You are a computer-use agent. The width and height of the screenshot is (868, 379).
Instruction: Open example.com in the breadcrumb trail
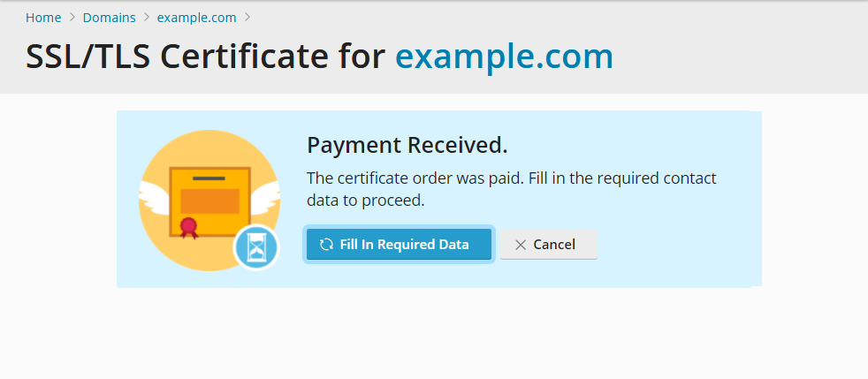coord(196,18)
